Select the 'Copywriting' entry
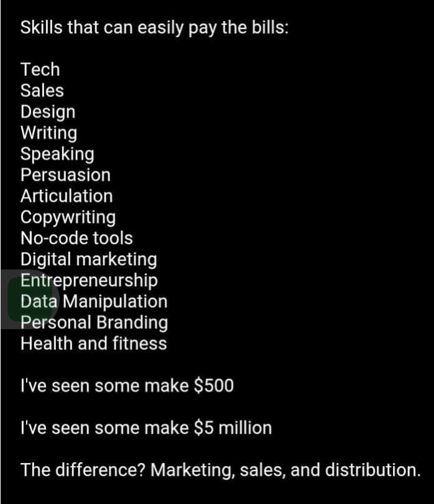This screenshot has height=504, width=434. click(x=68, y=218)
